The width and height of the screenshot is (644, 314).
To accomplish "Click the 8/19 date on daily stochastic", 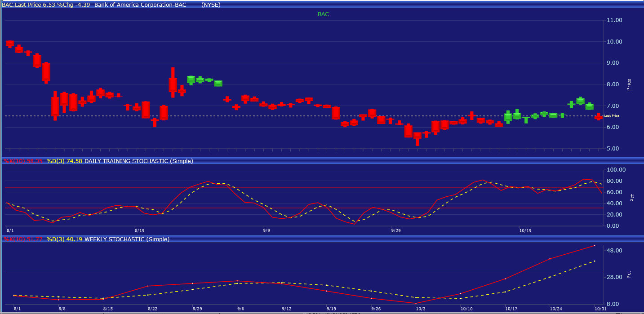I will (139, 230).
